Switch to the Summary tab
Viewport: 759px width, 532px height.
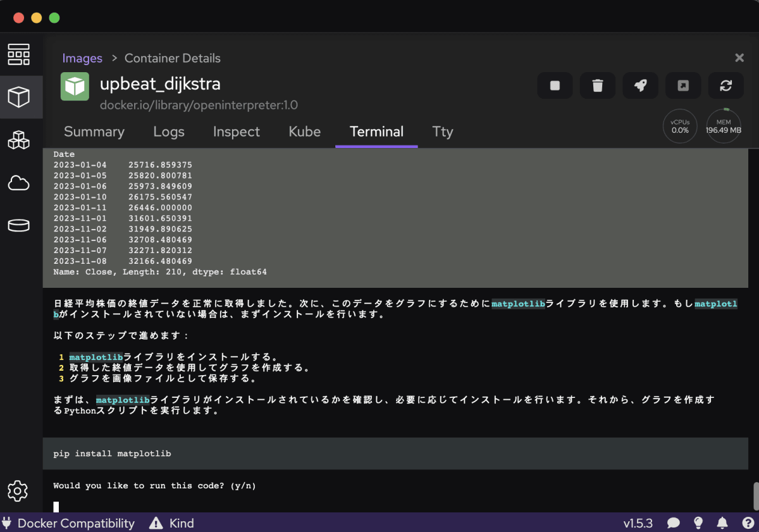click(94, 132)
